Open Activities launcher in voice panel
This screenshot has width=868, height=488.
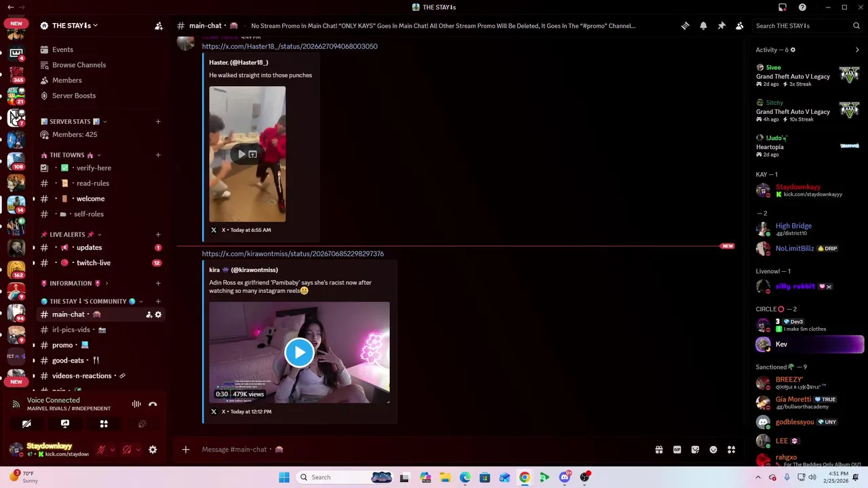(x=104, y=424)
